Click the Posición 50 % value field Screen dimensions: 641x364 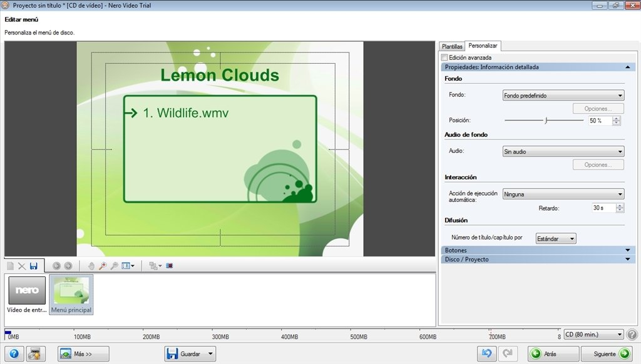coord(600,121)
